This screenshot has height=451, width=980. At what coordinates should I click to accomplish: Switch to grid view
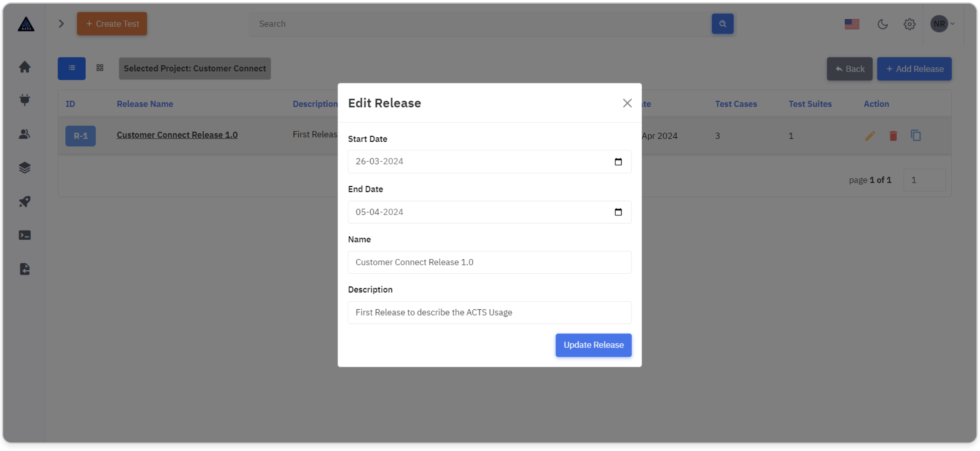pyautogui.click(x=100, y=68)
